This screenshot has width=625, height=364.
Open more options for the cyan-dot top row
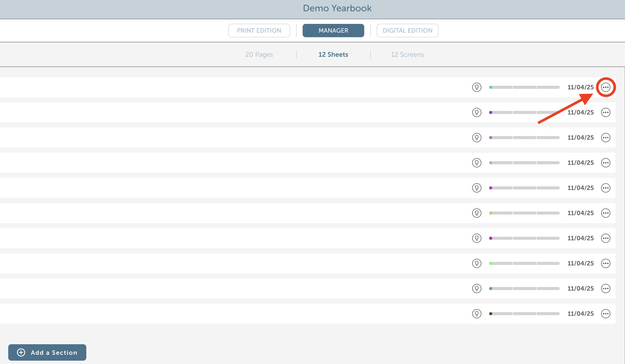[605, 87]
